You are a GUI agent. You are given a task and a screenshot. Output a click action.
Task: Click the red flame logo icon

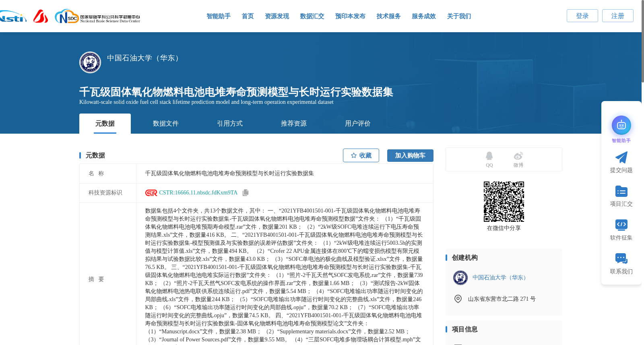click(41, 17)
